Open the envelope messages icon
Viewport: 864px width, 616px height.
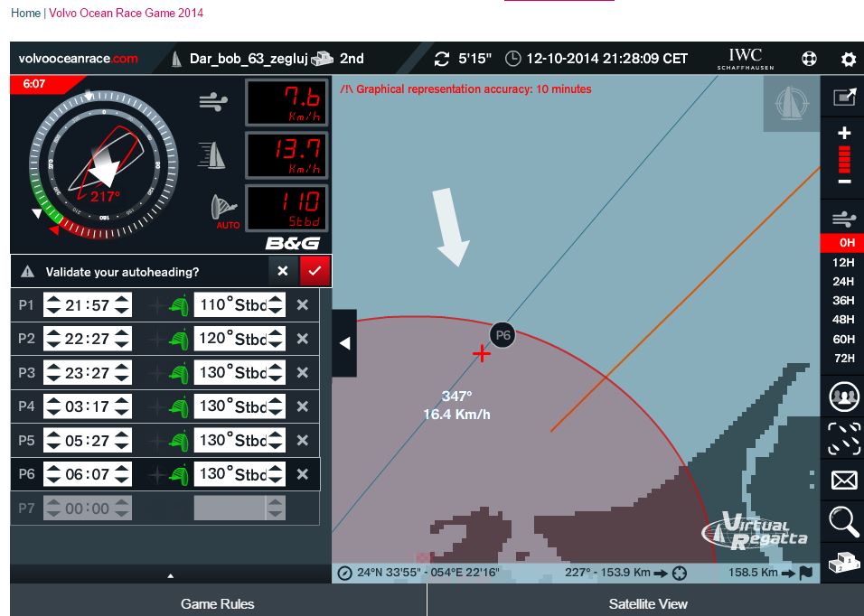pyautogui.click(x=843, y=480)
